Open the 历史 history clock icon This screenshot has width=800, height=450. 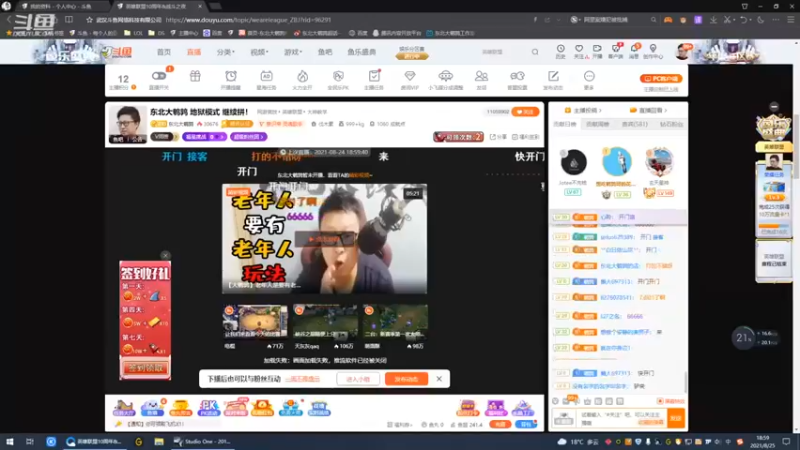561,49
